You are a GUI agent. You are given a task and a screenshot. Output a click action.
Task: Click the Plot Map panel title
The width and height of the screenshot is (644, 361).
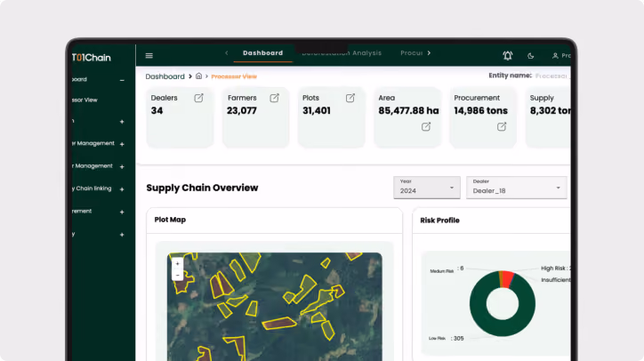170,220
